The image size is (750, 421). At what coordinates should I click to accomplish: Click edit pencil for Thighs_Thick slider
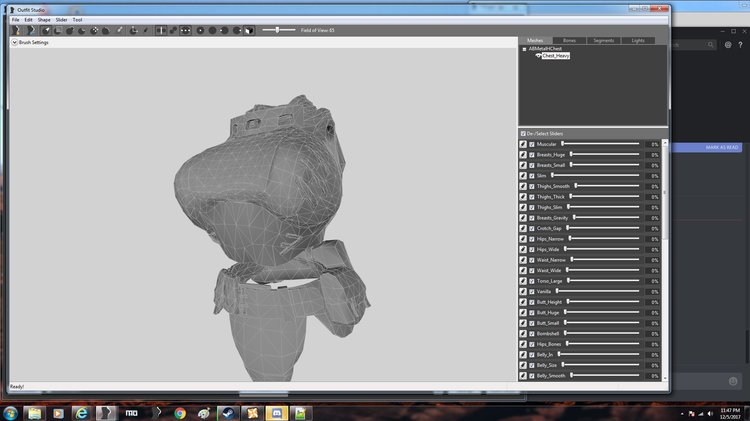(523, 197)
